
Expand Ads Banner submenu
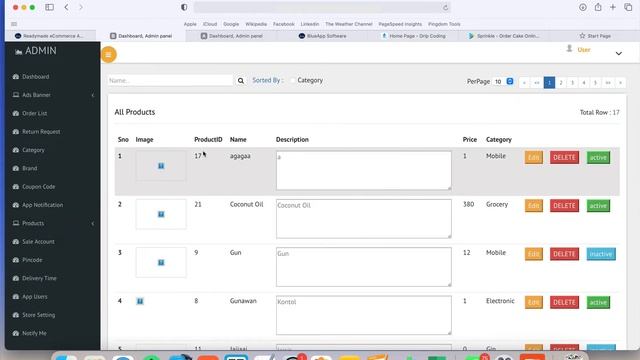[x=92, y=95]
